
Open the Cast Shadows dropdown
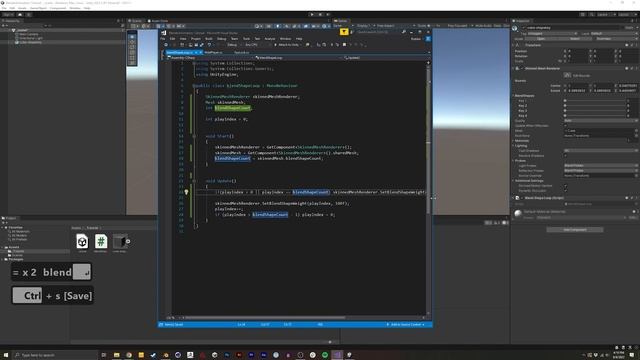600,151
